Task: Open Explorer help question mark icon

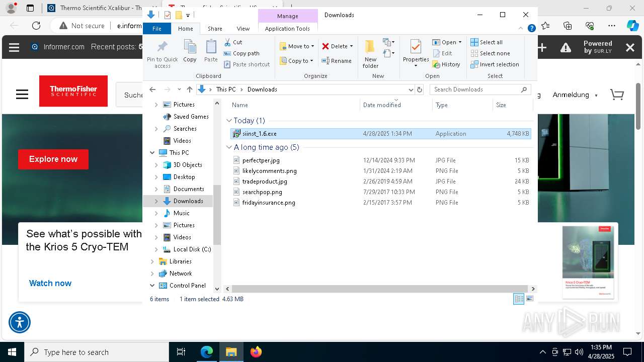Action: tap(531, 29)
